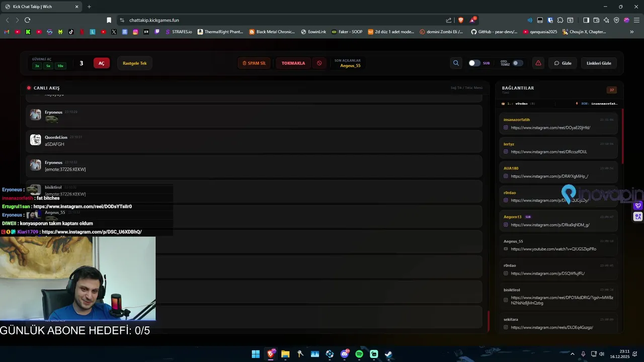Click the TOKMAKLA button

click(x=293, y=63)
